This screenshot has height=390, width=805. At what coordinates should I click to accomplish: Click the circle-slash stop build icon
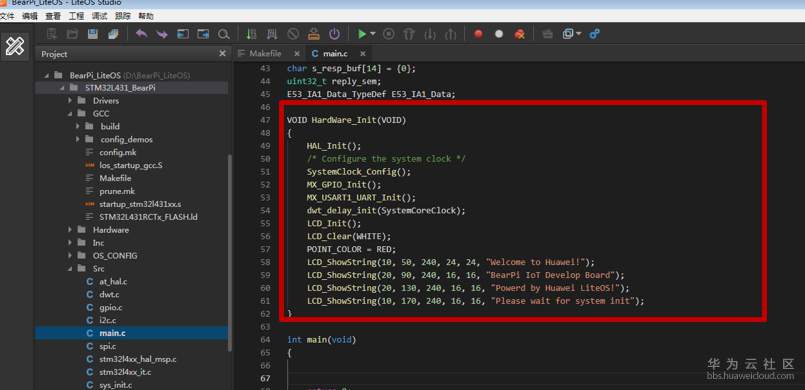pyautogui.click(x=293, y=34)
